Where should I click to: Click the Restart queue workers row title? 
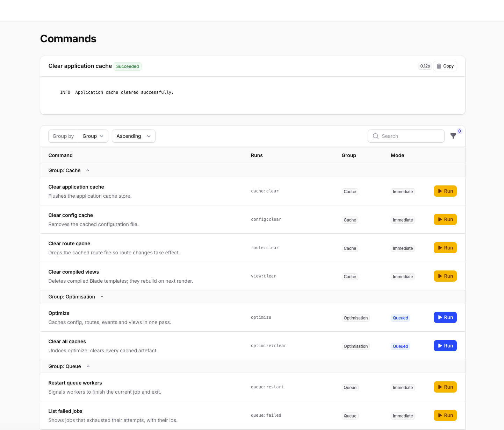point(75,383)
